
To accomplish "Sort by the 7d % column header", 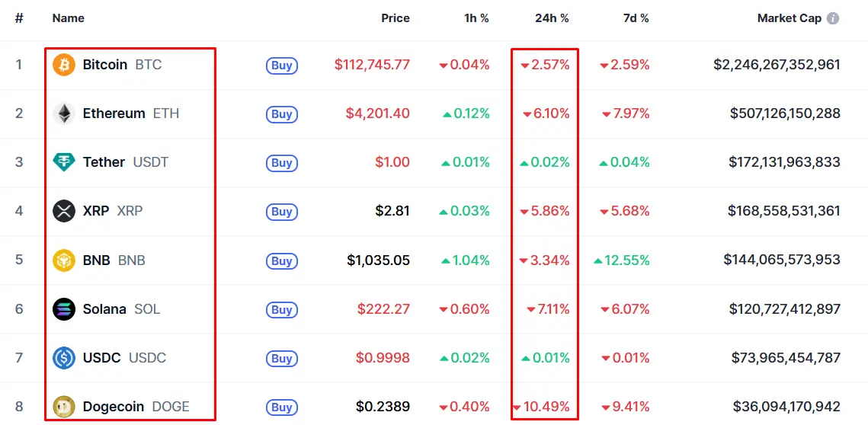I will (x=636, y=18).
